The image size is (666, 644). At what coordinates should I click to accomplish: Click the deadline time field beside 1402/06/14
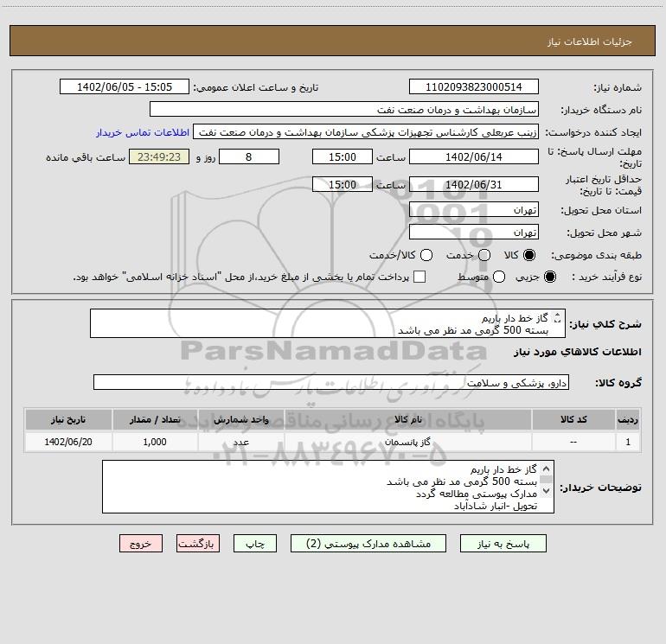pyautogui.click(x=343, y=156)
